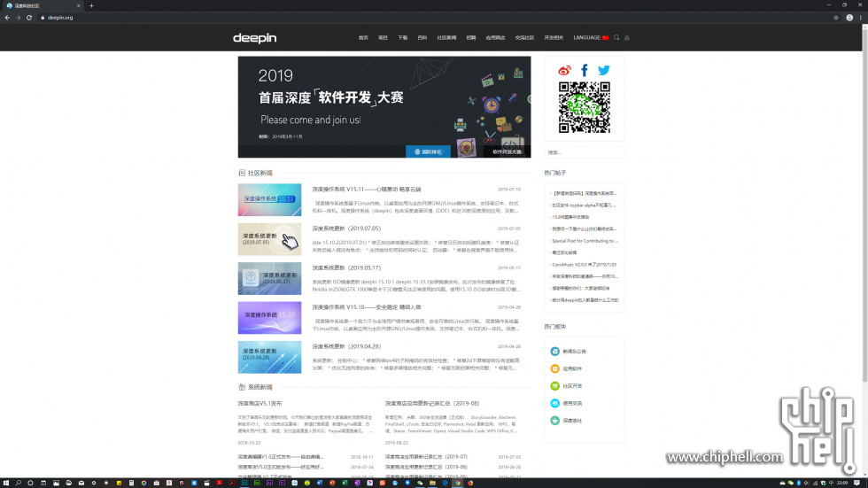Screen dimensions: 868x488
Task: Select 招聘 in navigation bar
Action: (471, 37)
